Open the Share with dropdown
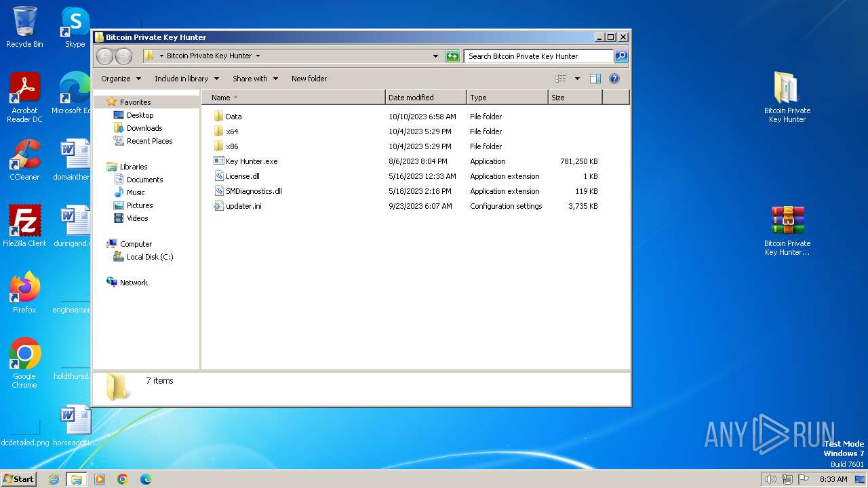Image resolution: width=868 pixels, height=488 pixels. [256, 79]
